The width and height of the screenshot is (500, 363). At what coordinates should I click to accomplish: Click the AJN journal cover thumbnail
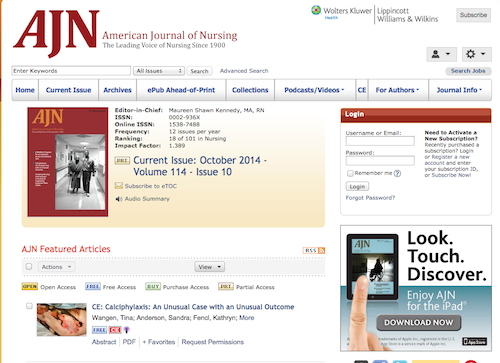(x=68, y=162)
